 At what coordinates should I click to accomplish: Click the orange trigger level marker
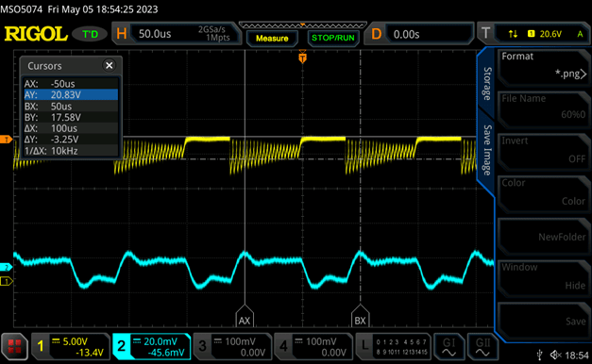click(x=6, y=140)
